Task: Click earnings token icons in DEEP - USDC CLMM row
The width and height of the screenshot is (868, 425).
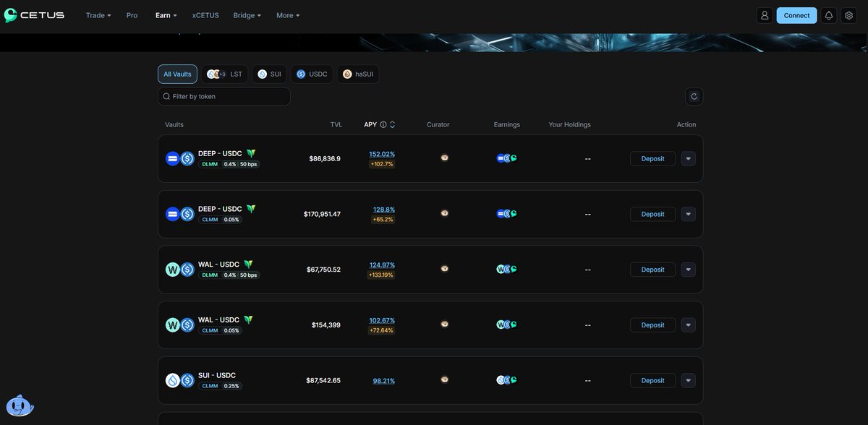Action: click(507, 213)
